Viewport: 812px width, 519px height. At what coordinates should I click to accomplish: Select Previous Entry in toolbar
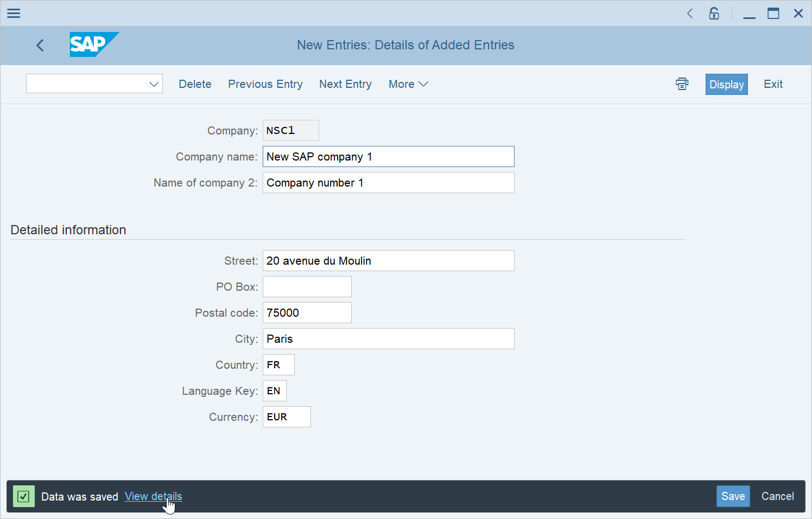click(x=265, y=84)
